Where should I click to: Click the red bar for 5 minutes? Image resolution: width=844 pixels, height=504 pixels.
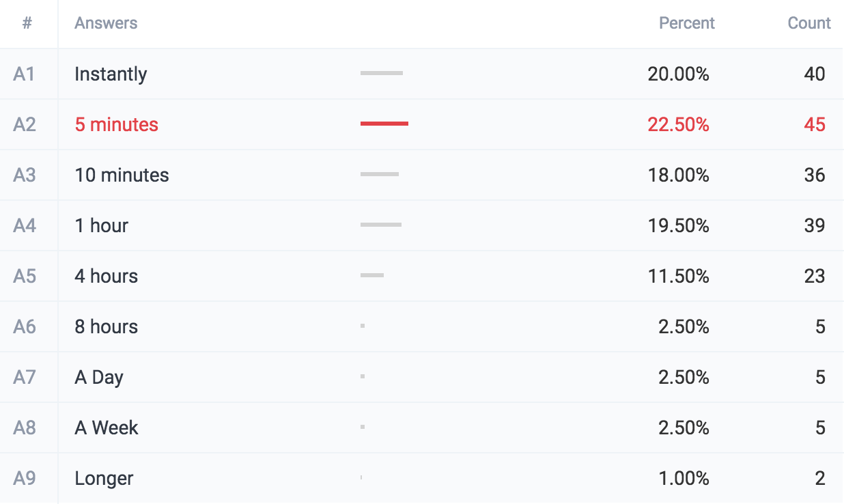tap(384, 124)
